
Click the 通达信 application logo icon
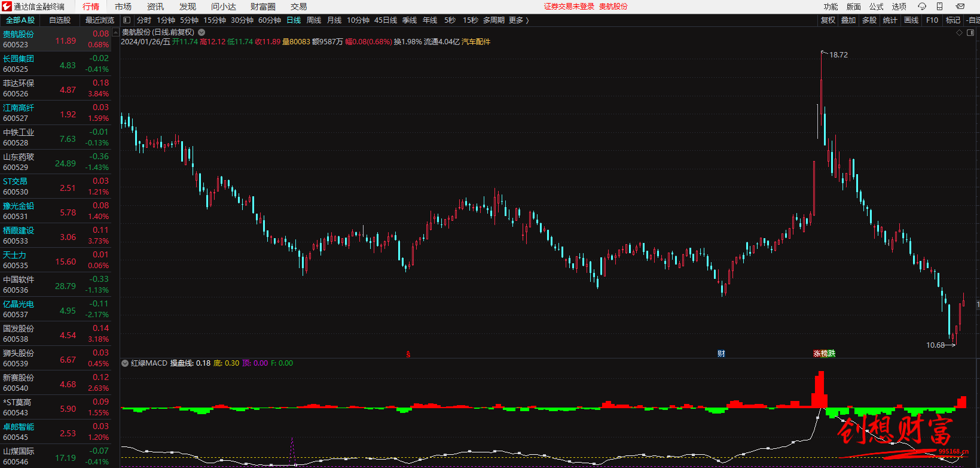[7, 7]
